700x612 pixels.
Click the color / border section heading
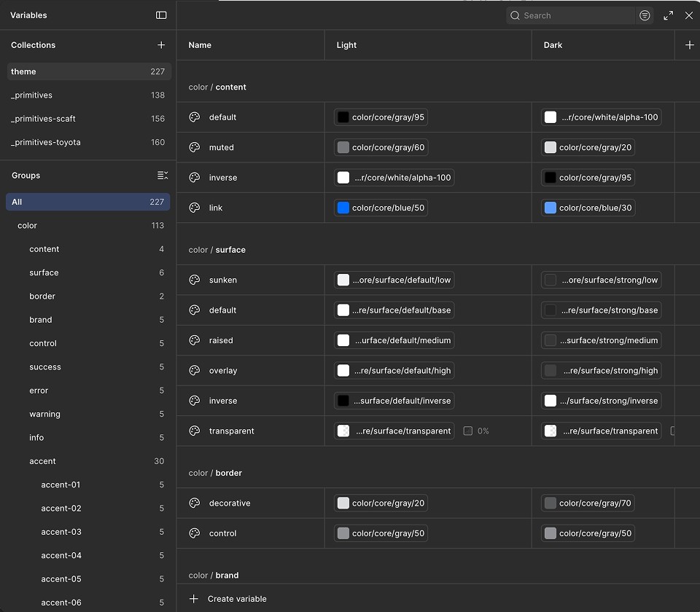click(215, 473)
